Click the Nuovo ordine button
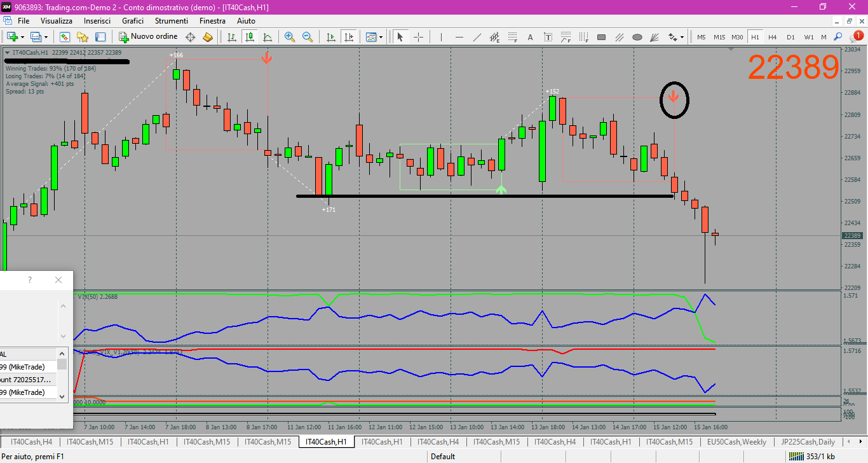The image size is (868, 463). tap(149, 37)
